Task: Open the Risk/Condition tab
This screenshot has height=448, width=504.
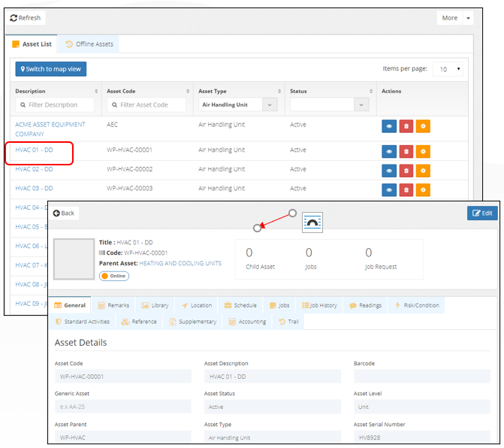Action: point(417,305)
